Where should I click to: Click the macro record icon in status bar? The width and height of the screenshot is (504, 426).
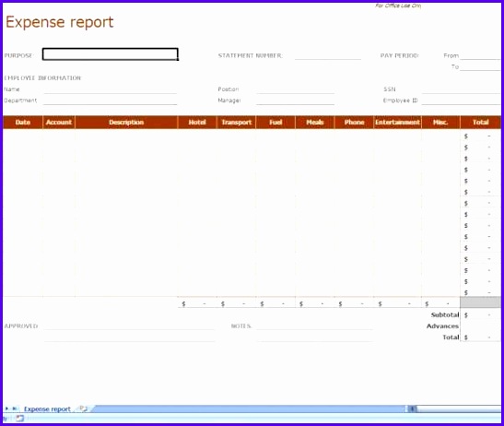19,419
